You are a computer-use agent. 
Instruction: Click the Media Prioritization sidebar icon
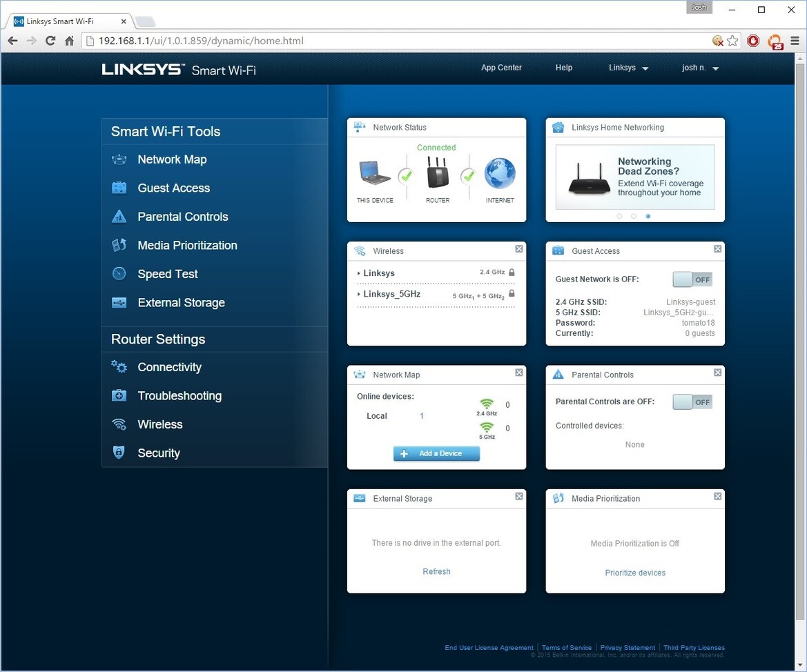(x=119, y=245)
